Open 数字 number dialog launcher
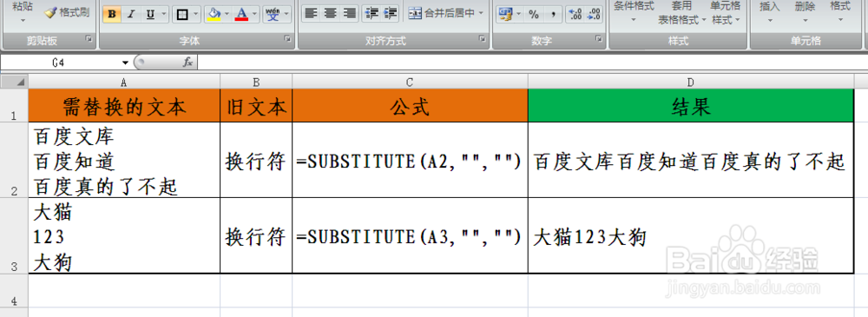 599,39
